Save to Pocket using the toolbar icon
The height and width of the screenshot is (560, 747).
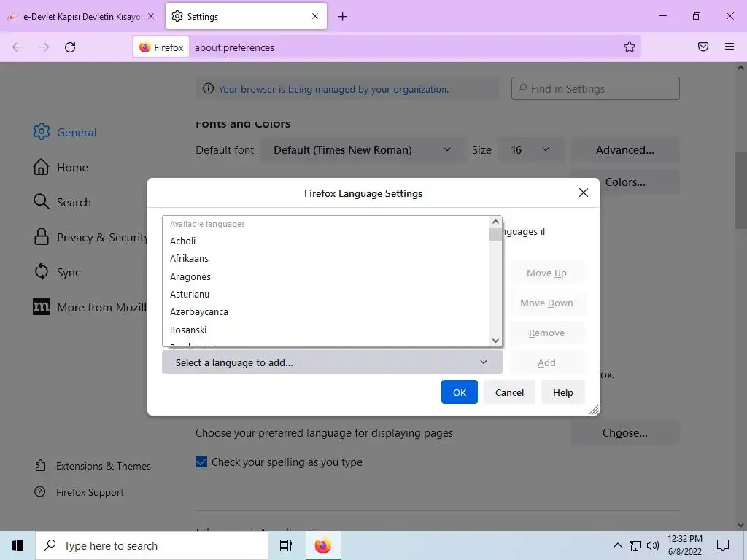703,47
